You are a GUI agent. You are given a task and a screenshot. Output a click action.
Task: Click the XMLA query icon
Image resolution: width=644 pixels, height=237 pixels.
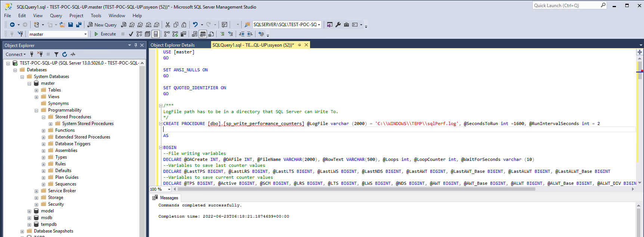(x=148, y=25)
